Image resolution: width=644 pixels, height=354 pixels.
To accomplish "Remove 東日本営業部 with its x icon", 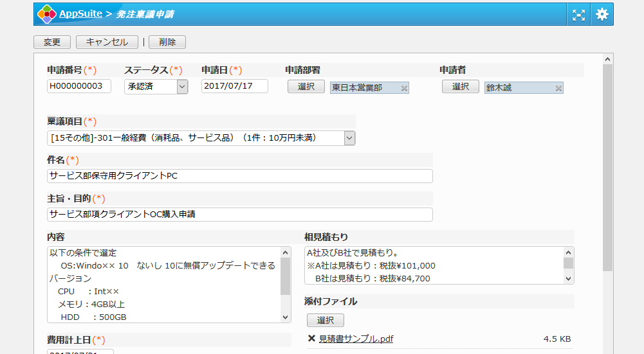I will click(404, 88).
